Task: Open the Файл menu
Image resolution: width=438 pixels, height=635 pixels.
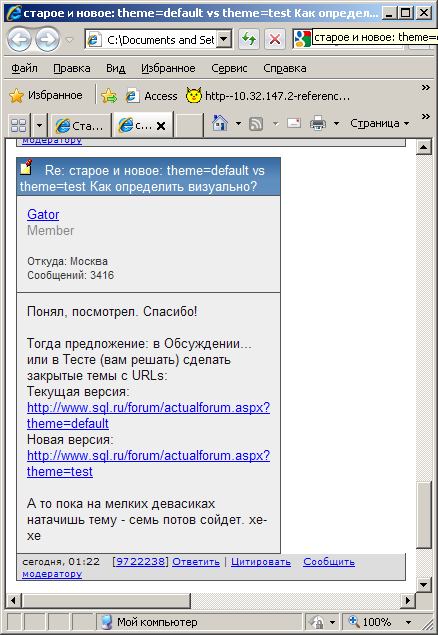Action: point(24,68)
